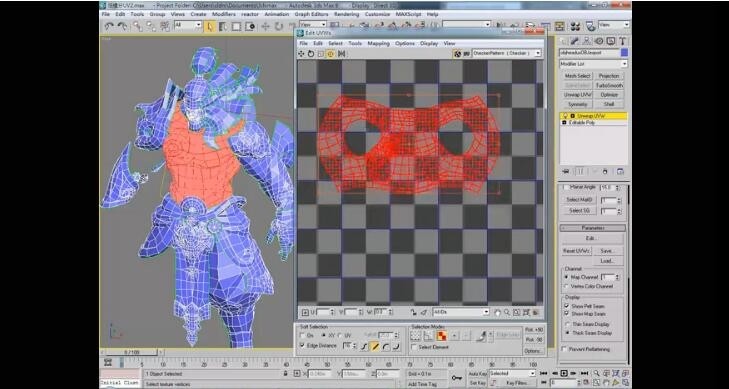Select Freeform mode in Edit UVWs toolbar
Screen dimensions: 729x389
[x=331, y=54]
